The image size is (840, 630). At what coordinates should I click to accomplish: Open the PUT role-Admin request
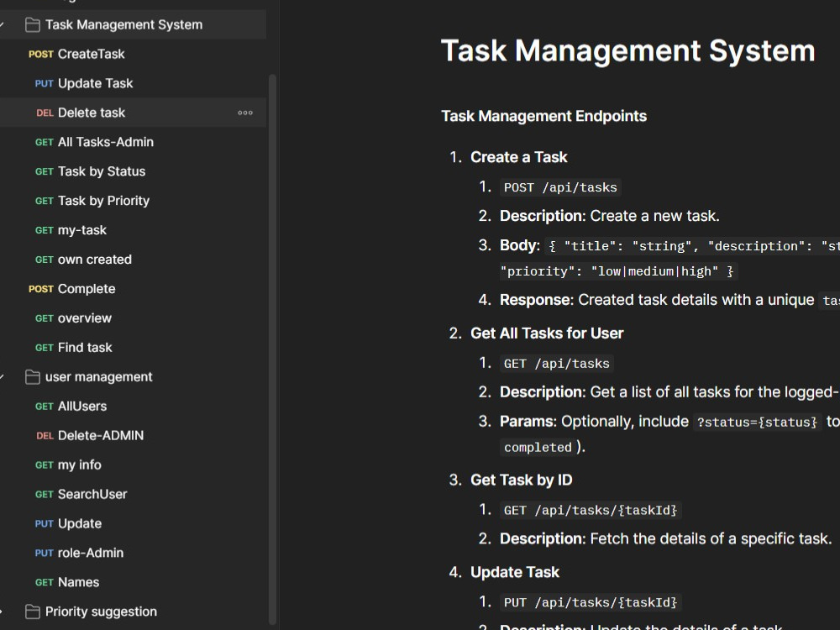(133, 553)
